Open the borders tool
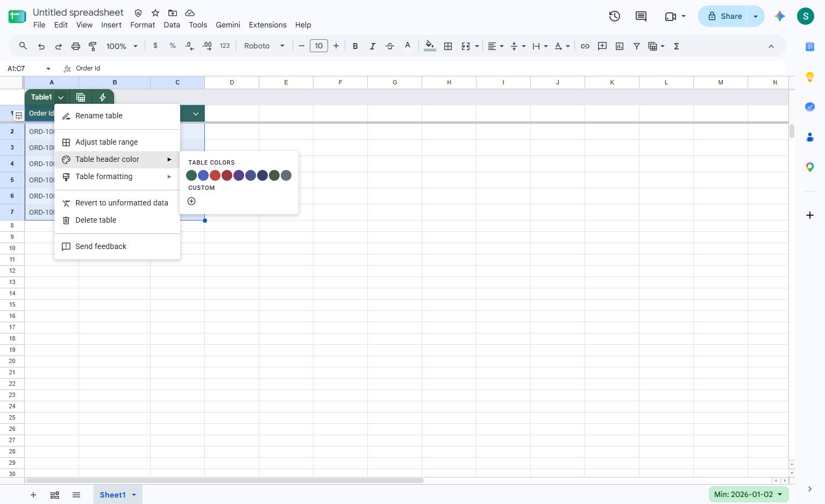Image resolution: width=825 pixels, height=504 pixels. pyautogui.click(x=448, y=46)
